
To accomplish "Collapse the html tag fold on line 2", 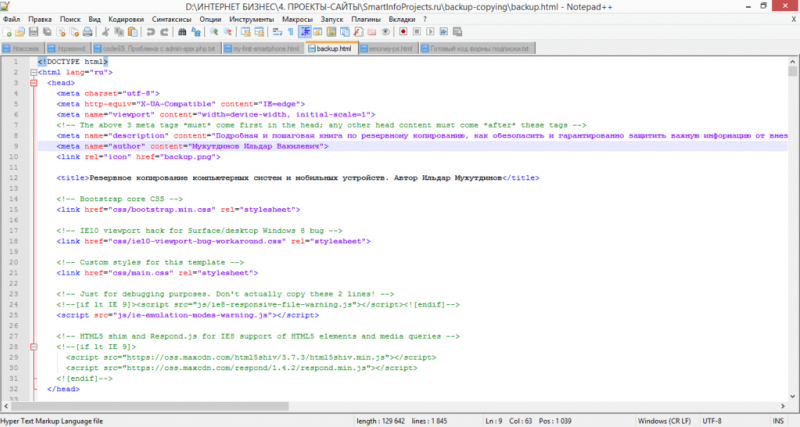I will 34,72.
